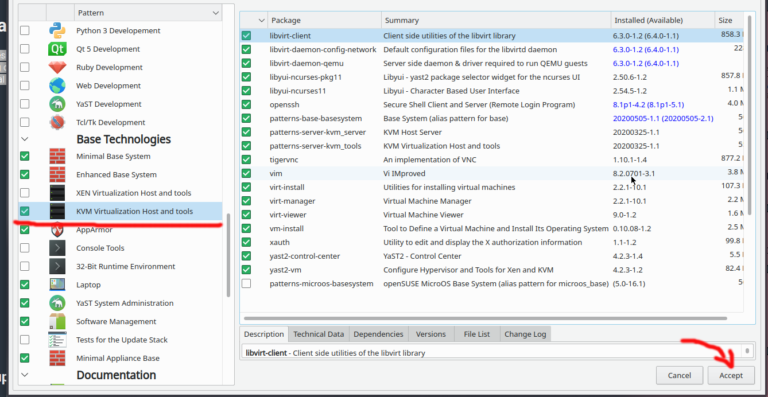Click the Console Tools terminal icon
Viewport: 768px width, 397px height.
(57, 248)
